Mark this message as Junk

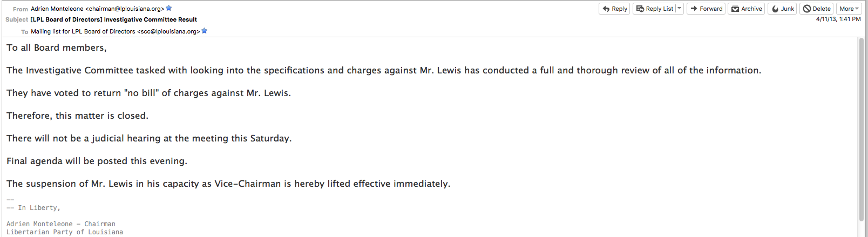(782, 9)
